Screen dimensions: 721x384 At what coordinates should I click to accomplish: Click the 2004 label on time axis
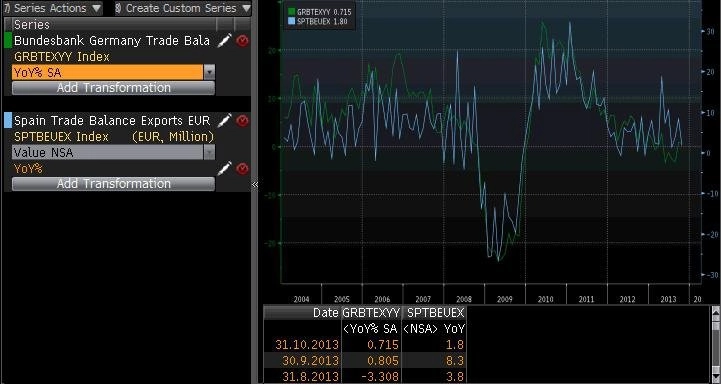pos(301,299)
